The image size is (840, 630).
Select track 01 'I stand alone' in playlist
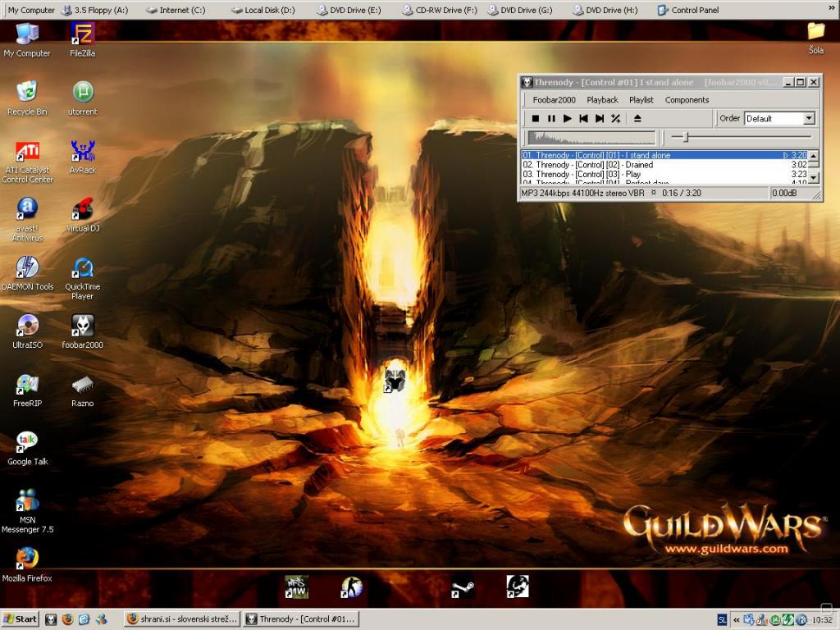tap(664, 155)
